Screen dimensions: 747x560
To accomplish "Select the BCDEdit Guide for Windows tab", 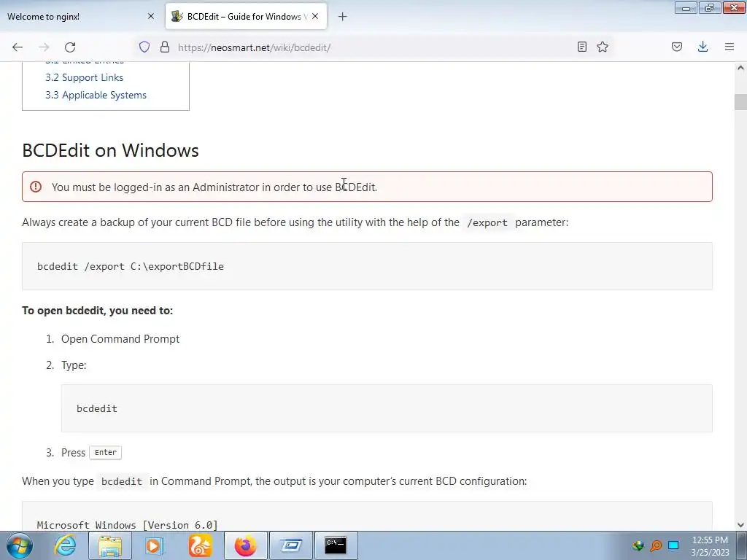I will coord(246,16).
